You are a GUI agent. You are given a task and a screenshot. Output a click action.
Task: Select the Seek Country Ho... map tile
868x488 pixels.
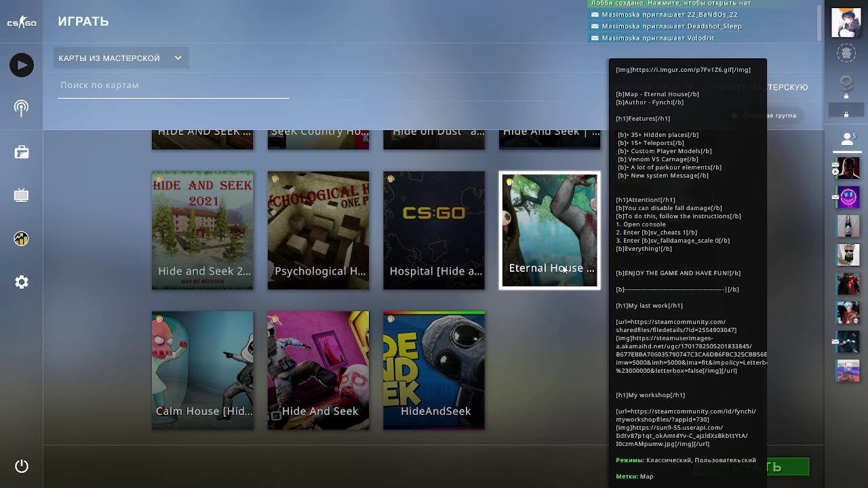(319, 139)
